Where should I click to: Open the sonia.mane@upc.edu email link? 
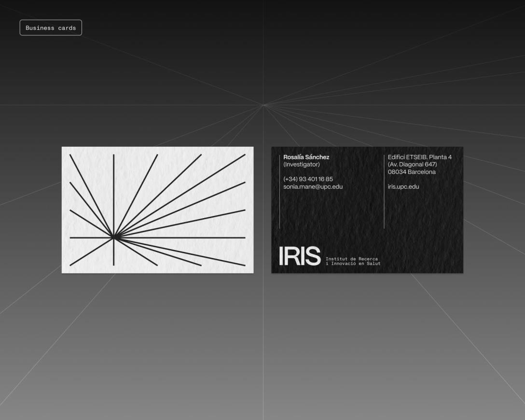[x=313, y=186]
